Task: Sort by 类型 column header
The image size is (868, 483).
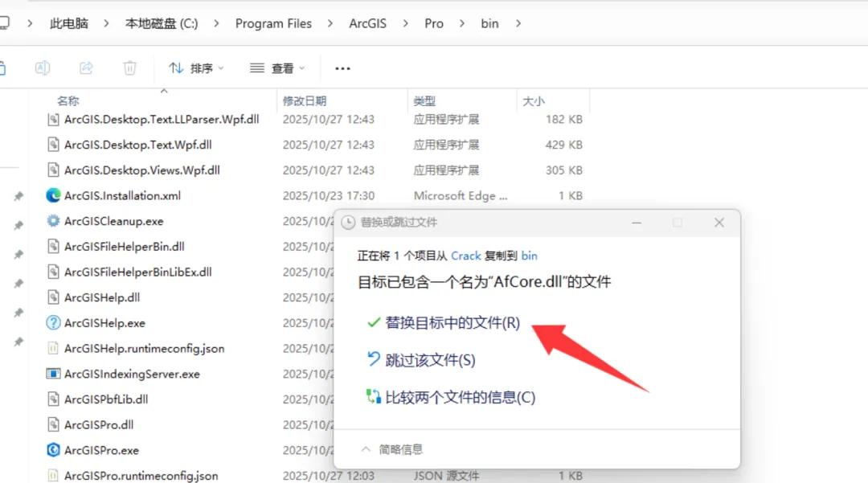Action: pyautogui.click(x=424, y=101)
